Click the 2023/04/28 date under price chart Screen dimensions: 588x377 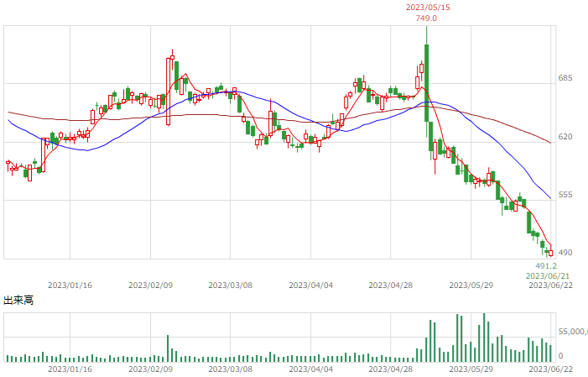click(390, 285)
